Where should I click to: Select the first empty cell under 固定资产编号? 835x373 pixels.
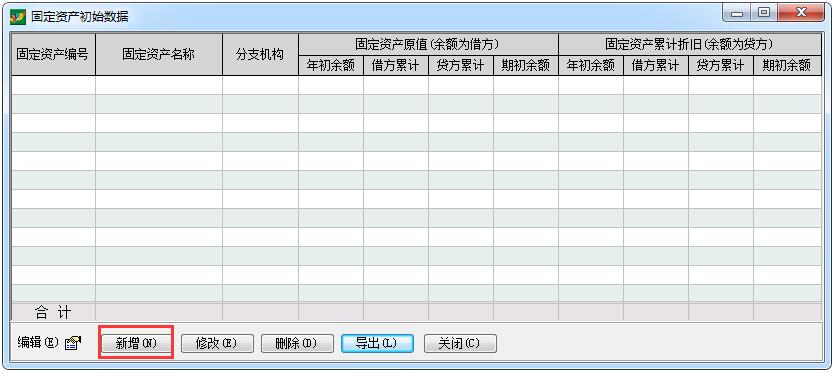point(53,85)
